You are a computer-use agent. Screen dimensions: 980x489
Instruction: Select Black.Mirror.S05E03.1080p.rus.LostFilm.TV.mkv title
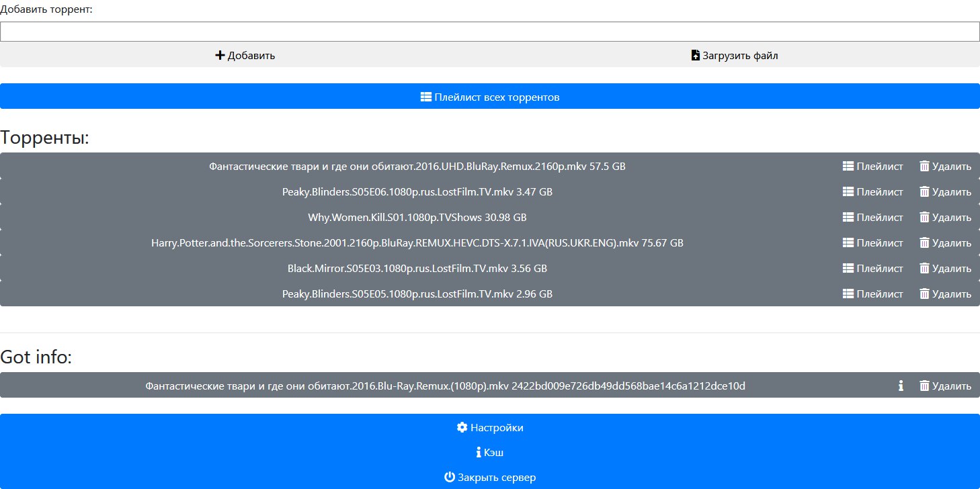click(x=417, y=268)
